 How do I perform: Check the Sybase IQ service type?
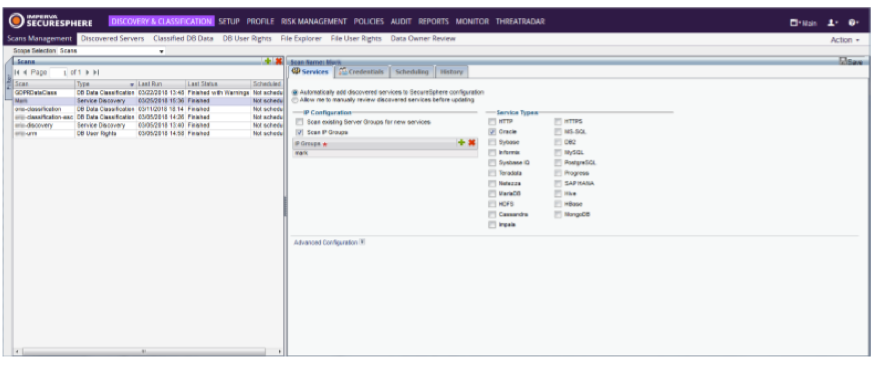click(492, 163)
